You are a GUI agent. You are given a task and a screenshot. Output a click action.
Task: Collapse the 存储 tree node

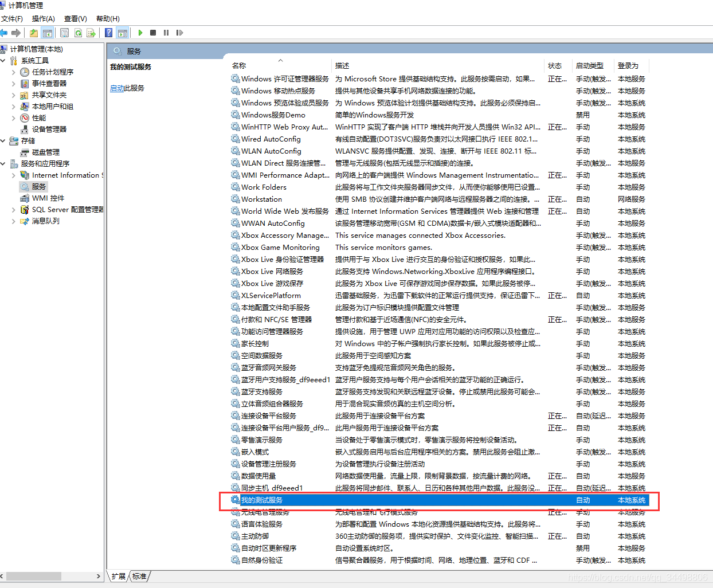3,141
